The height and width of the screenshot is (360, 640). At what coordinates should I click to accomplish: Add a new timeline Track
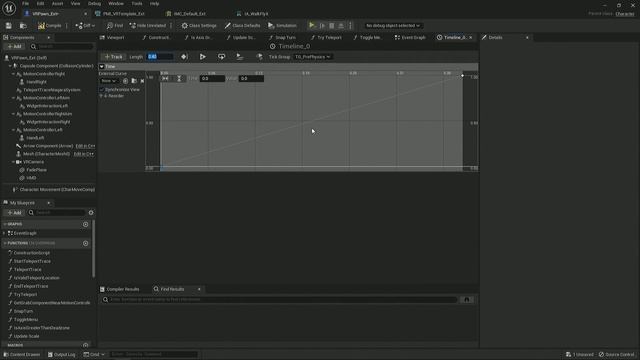pos(113,57)
